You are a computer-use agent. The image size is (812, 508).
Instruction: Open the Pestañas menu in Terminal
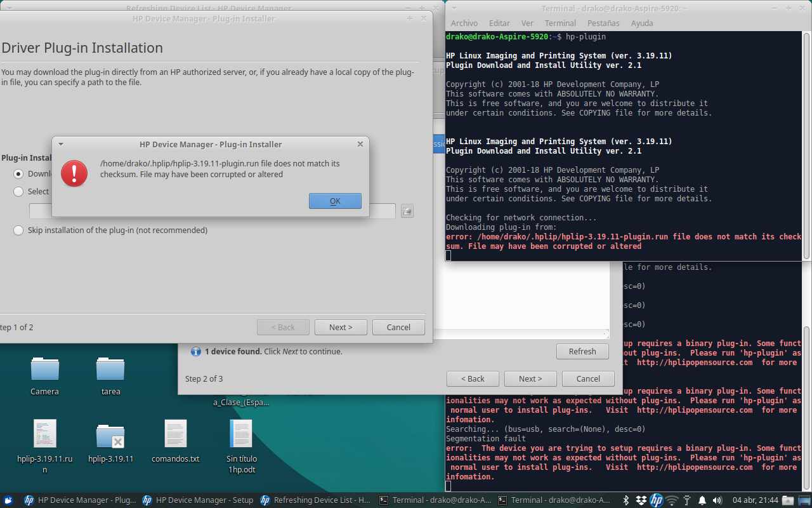pos(603,23)
